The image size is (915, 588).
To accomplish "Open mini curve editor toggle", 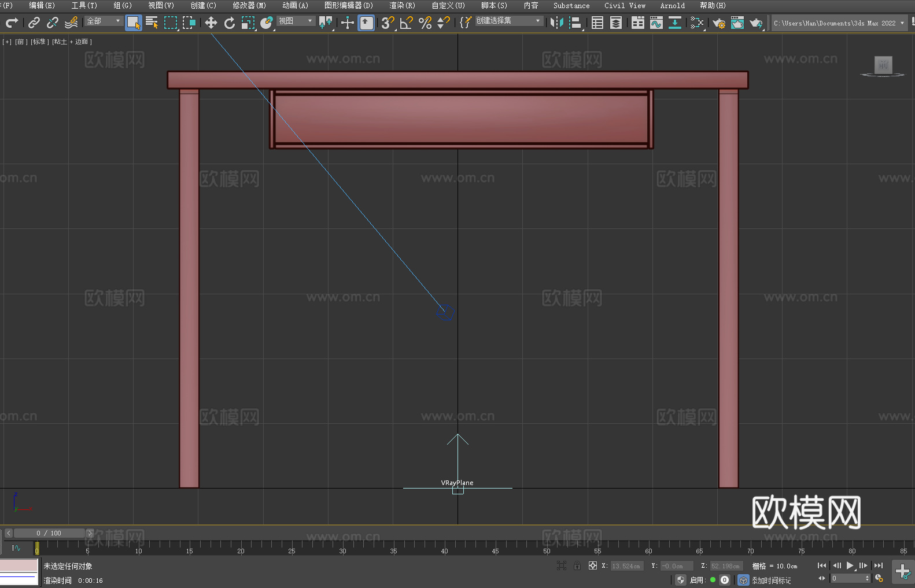I will (16, 548).
